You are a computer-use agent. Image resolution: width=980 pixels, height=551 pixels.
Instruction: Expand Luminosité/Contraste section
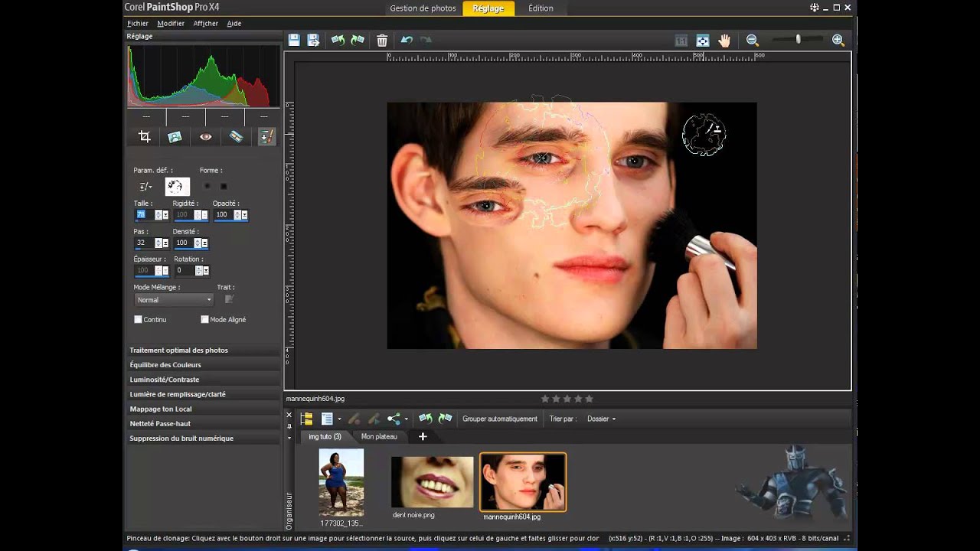[x=203, y=379]
